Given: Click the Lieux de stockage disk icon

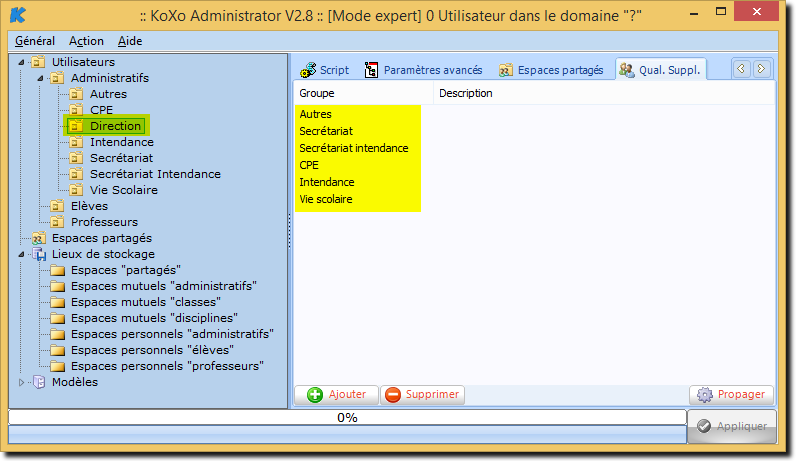Looking at the screenshot, I should (39, 254).
